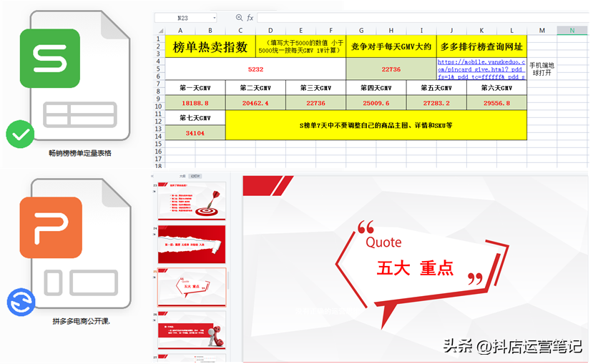This screenshot has width=593, height=364.
Task: Click the cell with value 5232
Action: (255, 69)
